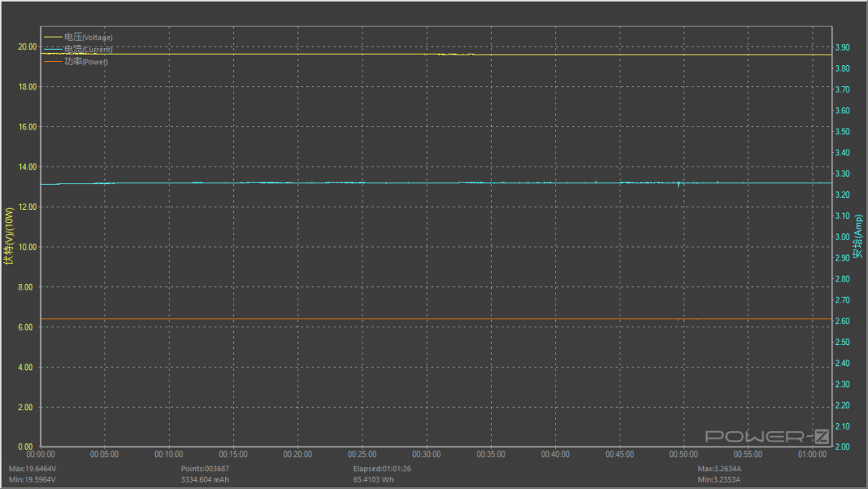Click the Max:19.6464V voltage readout
868x489 pixels.
pyautogui.click(x=33, y=469)
